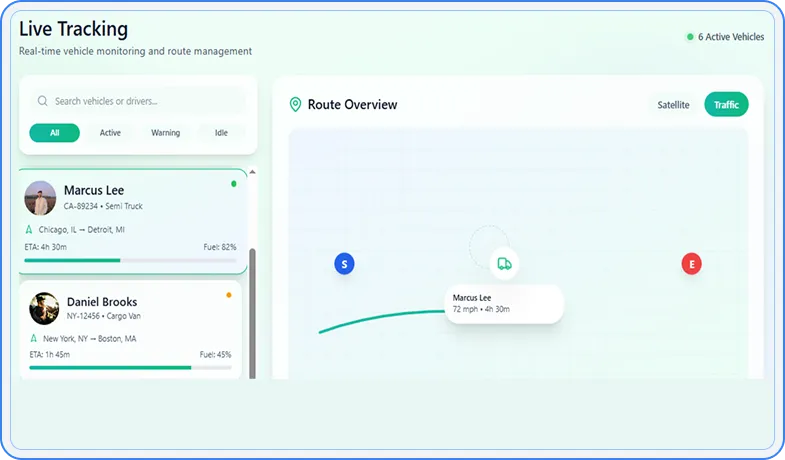Screen dimensions: 785x460
Task: Show only Warning vehicles
Action: pyautogui.click(x=165, y=133)
